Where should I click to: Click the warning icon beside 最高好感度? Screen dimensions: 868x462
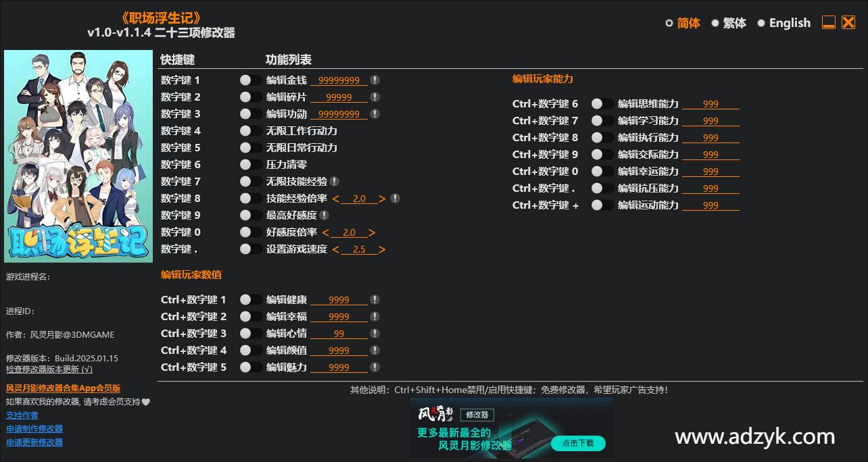(x=326, y=215)
